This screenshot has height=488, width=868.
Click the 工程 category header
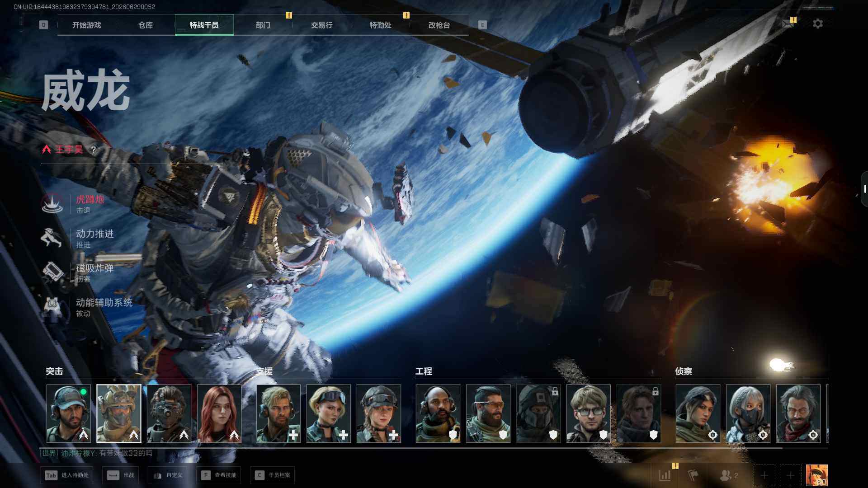pos(424,371)
